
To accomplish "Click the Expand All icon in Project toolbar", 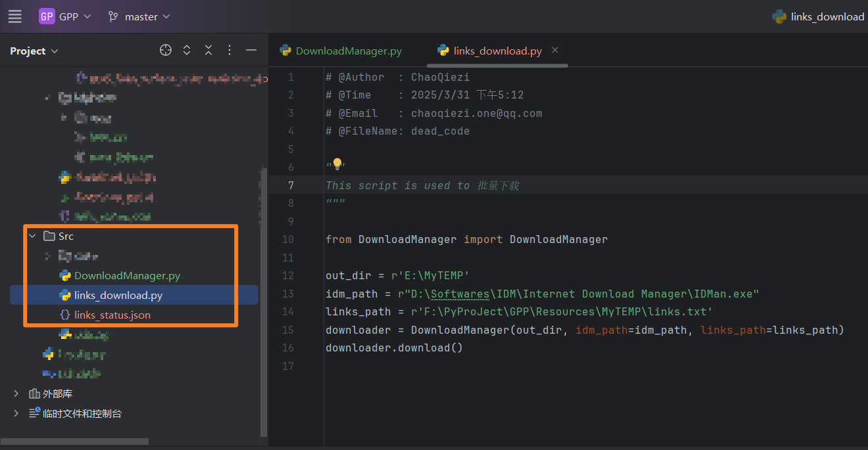I will 187,49.
